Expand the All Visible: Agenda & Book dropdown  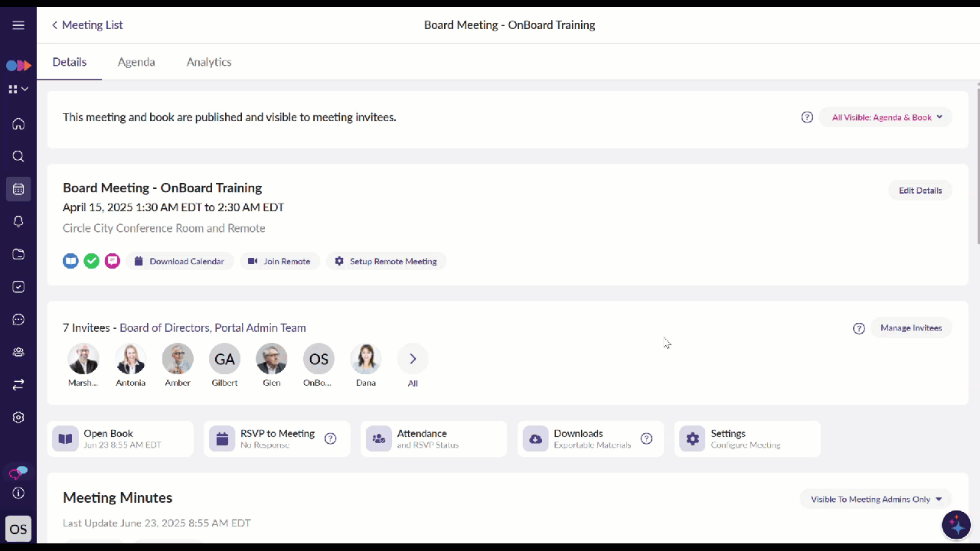click(887, 117)
